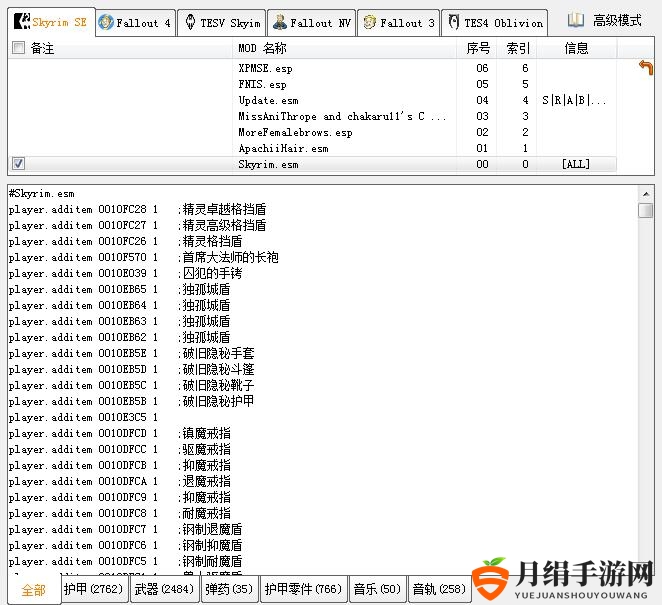Viewport: 662px width, 605px height.
Task: Uncheck the Skyrim.esm row checkbox
Action: pyautogui.click(x=18, y=163)
